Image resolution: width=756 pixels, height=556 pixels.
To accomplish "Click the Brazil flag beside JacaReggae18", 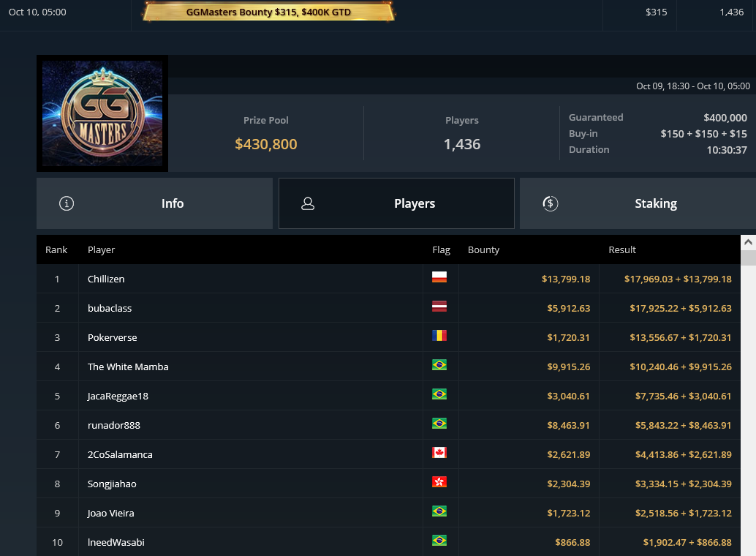I will (x=439, y=394).
